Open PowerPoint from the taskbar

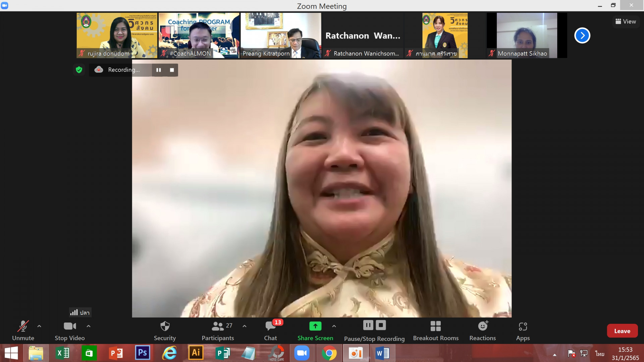click(x=116, y=353)
